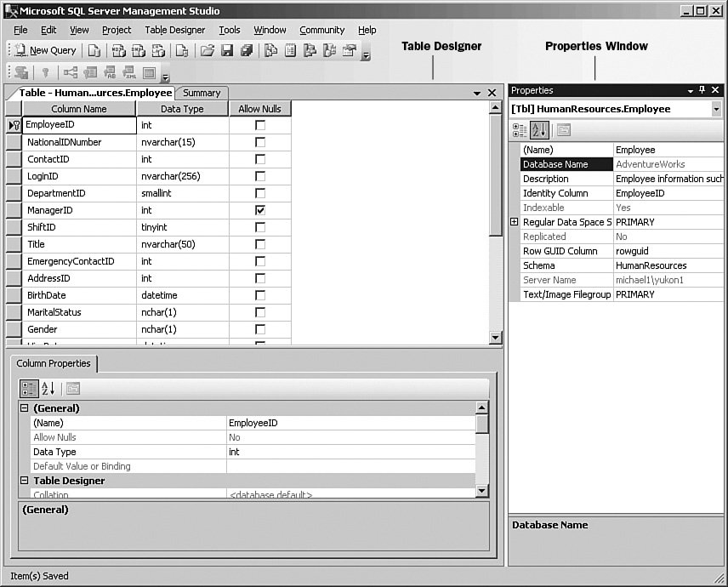Click the EmployeeID column name field

79,125
